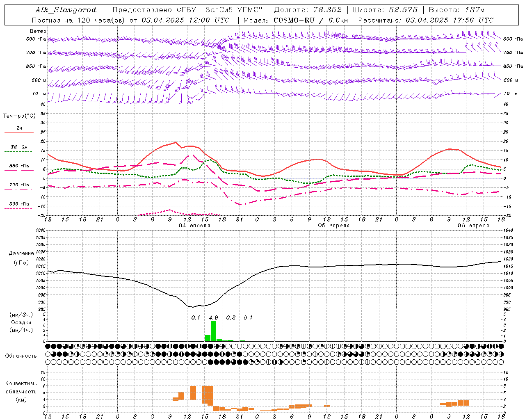Click the solid line sample under 2м legend

pyautogui.click(x=19, y=132)
